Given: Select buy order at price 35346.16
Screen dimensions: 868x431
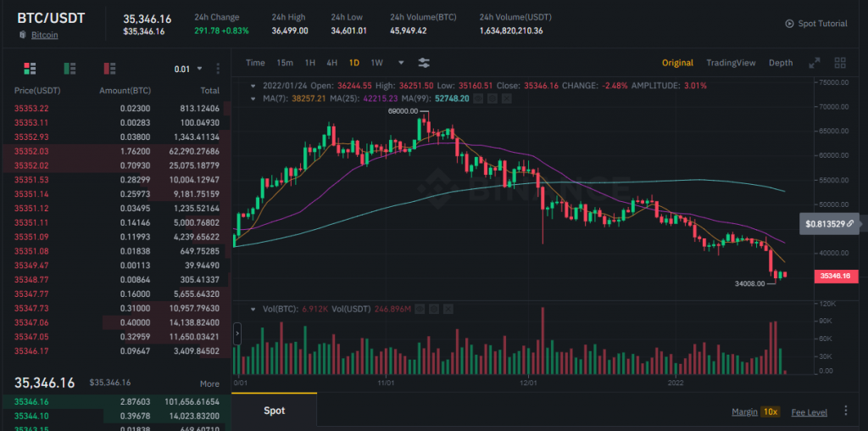Looking at the screenshot, I should click(x=116, y=401).
